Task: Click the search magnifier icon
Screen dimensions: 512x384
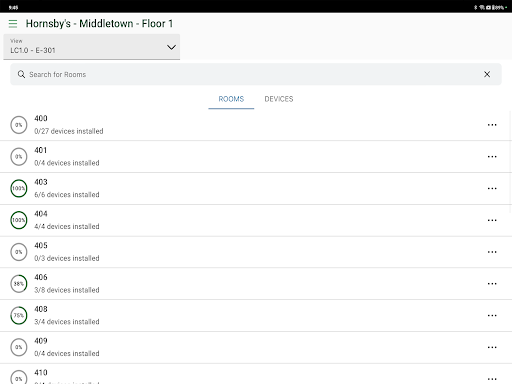Action: click(x=21, y=74)
